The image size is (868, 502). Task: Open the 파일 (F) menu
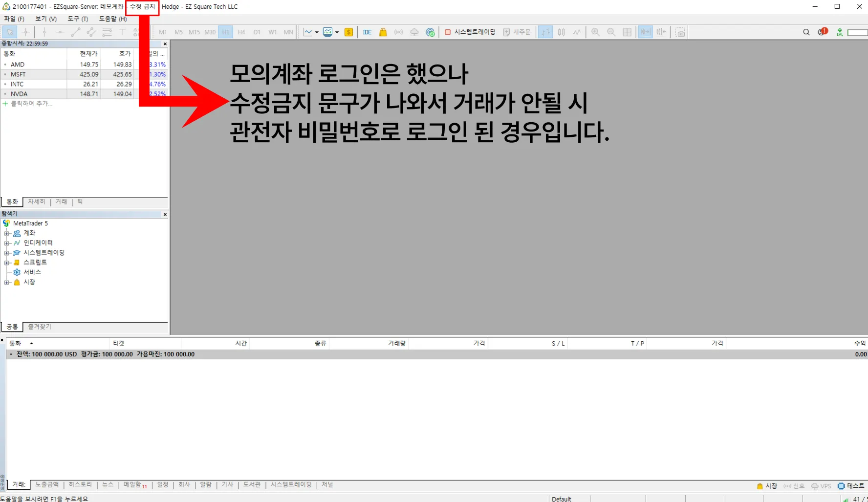(x=14, y=19)
